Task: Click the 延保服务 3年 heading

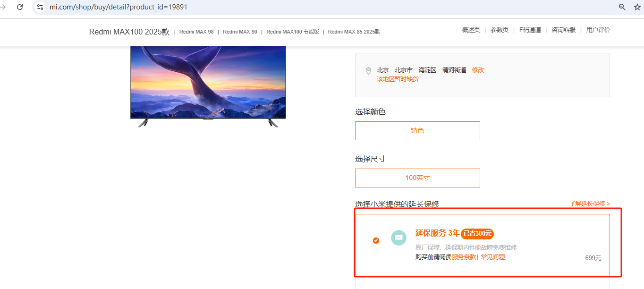Action: tap(437, 233)
